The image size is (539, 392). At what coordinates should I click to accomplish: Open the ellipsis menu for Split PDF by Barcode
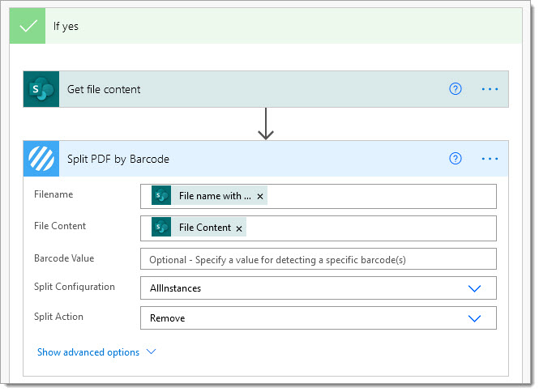pos(490,159)
